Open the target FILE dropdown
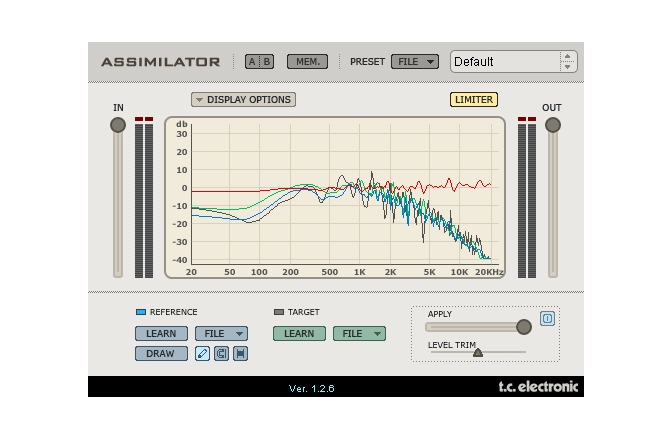This screenshot has width=672, height=440. 359,333
